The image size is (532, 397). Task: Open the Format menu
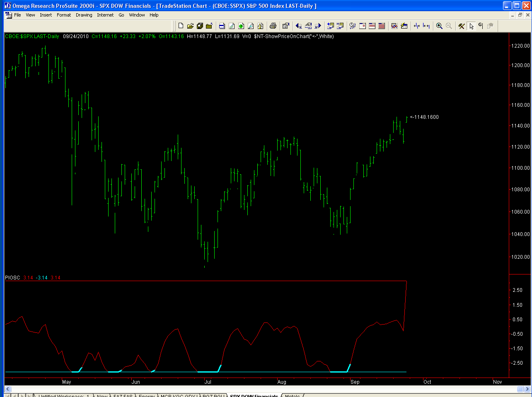coord(64,15)
